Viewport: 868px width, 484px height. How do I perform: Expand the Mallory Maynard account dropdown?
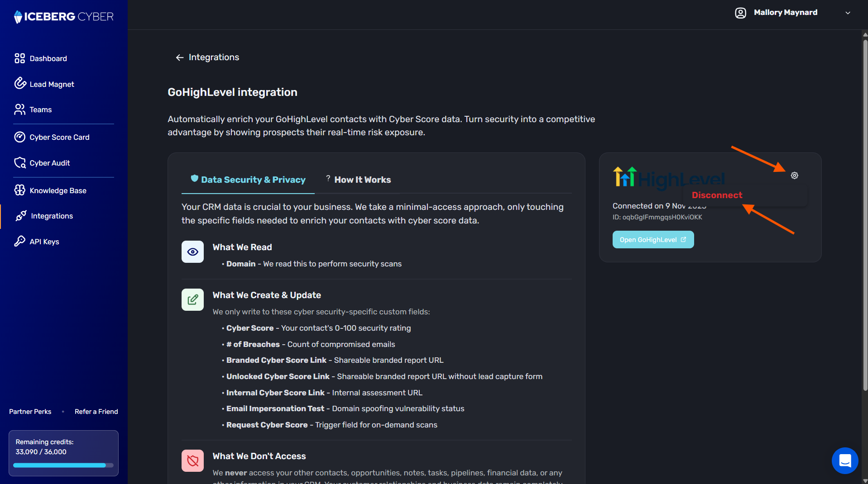[848, 13]
